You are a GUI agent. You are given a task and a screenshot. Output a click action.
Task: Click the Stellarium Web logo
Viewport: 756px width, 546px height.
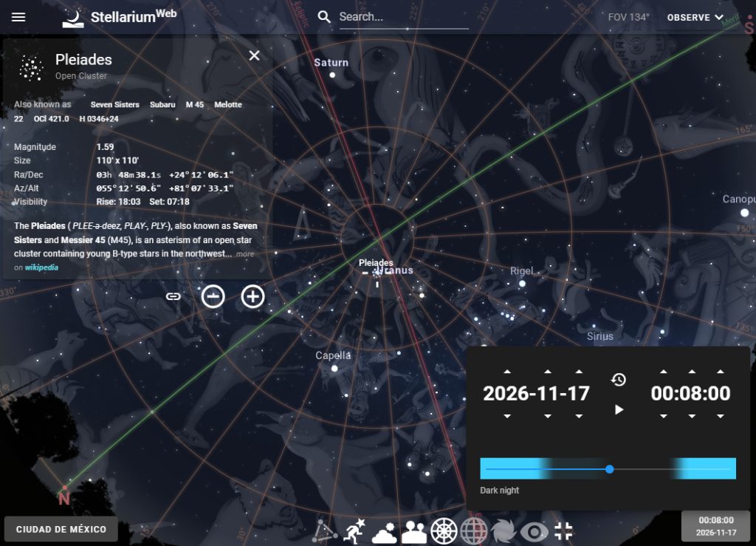click(120, 18)
